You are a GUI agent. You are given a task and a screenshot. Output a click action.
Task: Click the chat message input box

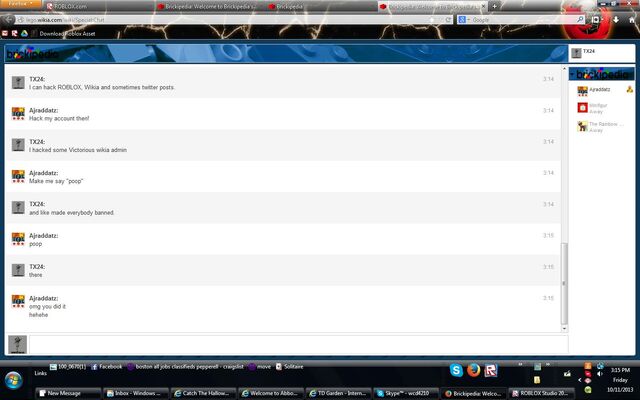pos(298,344)
